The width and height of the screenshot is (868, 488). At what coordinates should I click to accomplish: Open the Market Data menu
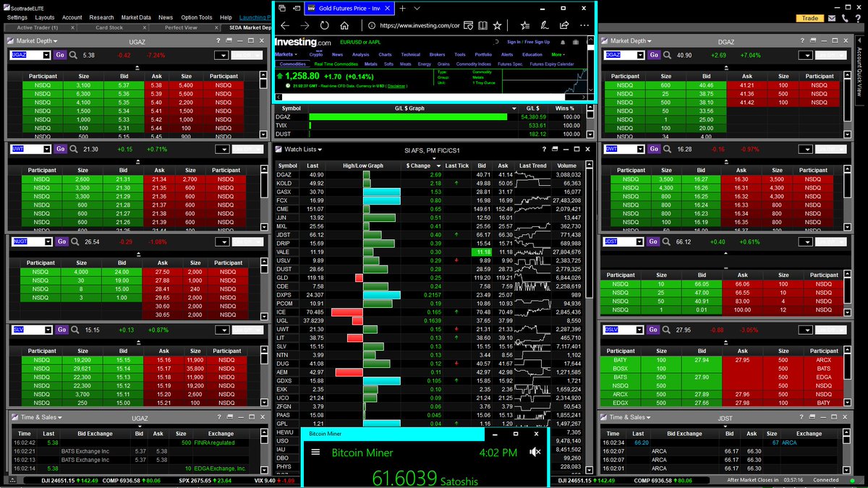coord(136,17)
